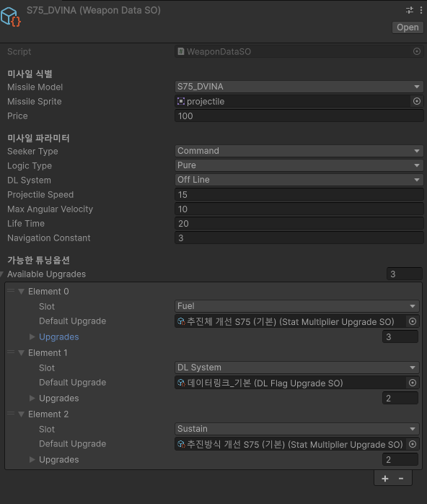
Task: Click object picker for WeaponDataSO script field
Action: coord(417,51)
